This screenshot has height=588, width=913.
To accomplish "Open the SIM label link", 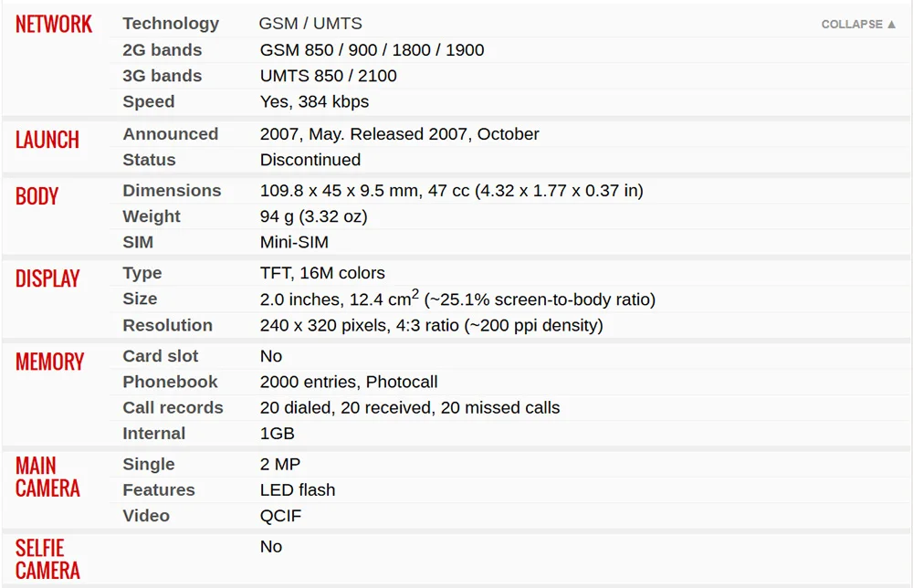I will pos(138,242).
